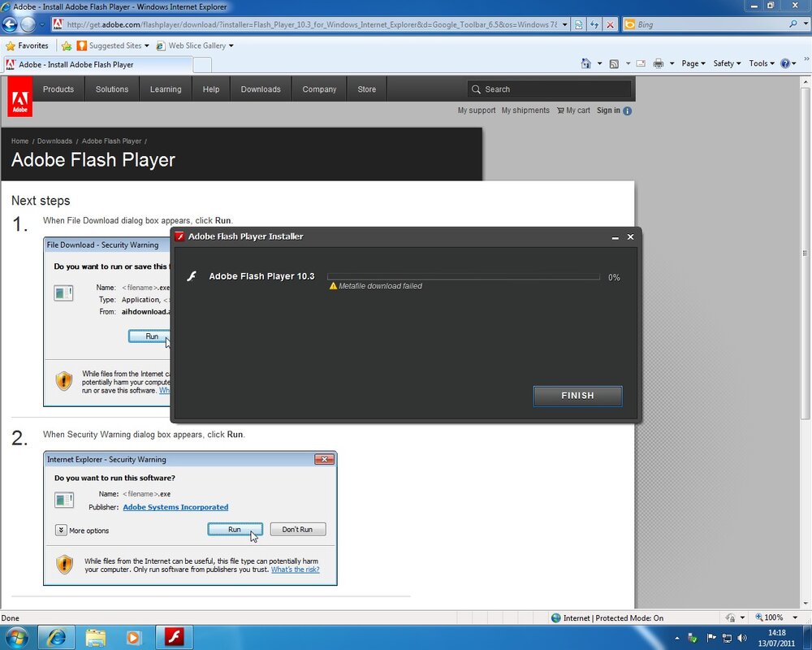Click the red Stop loading icon
Image resolution: width=812 pixels, height=650 pixels.
point(611,24)
